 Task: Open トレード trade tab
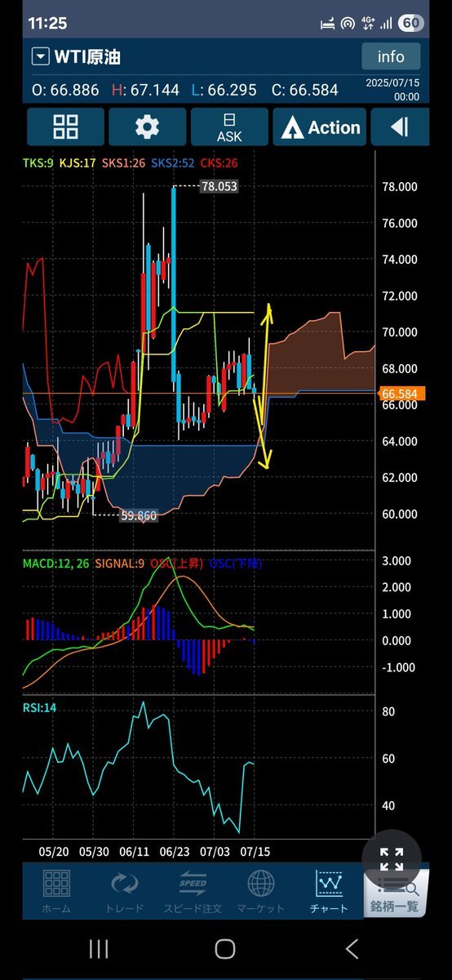click(124, 893)
